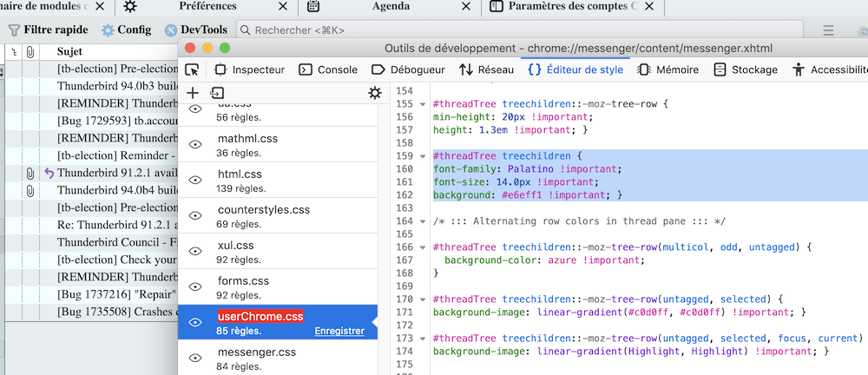Select messenger.css in the stylesheet list

tap(257, 352)
